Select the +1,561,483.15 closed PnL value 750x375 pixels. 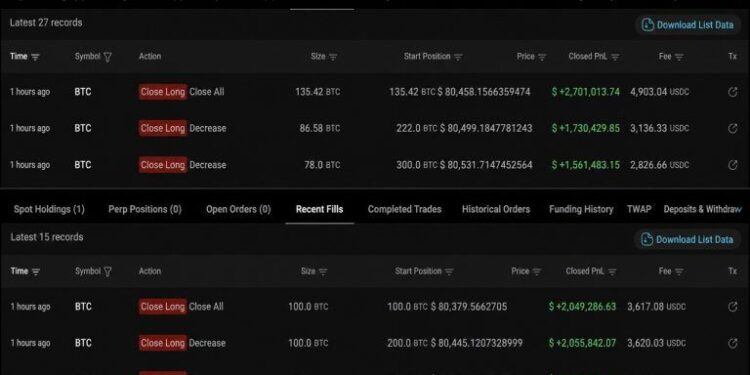585,165
